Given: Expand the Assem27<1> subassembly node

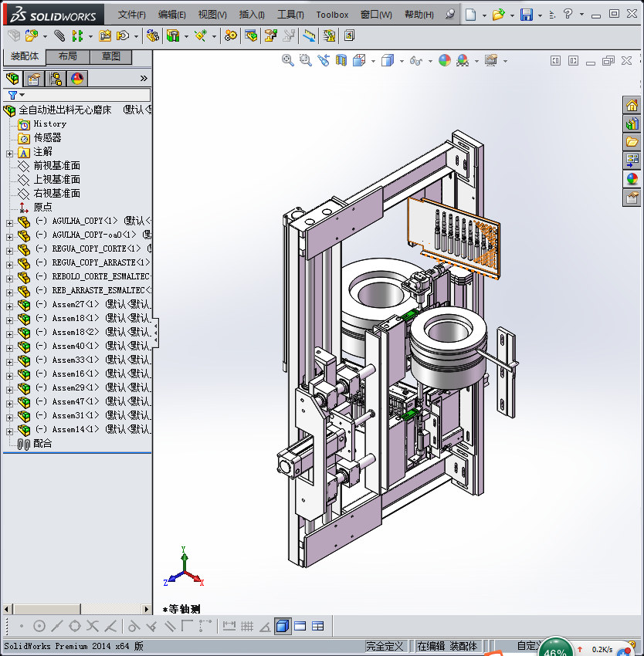Looking at the screenshot, I should click(9, 306).
